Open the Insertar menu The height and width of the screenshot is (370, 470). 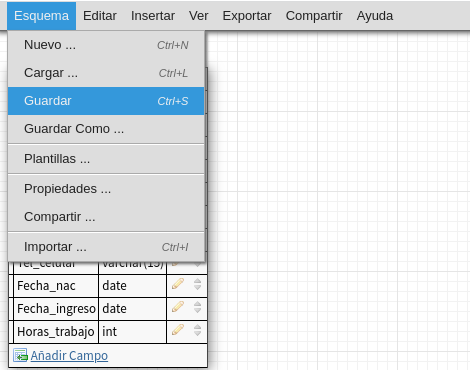pyautogui.click(x=153, y=16)
